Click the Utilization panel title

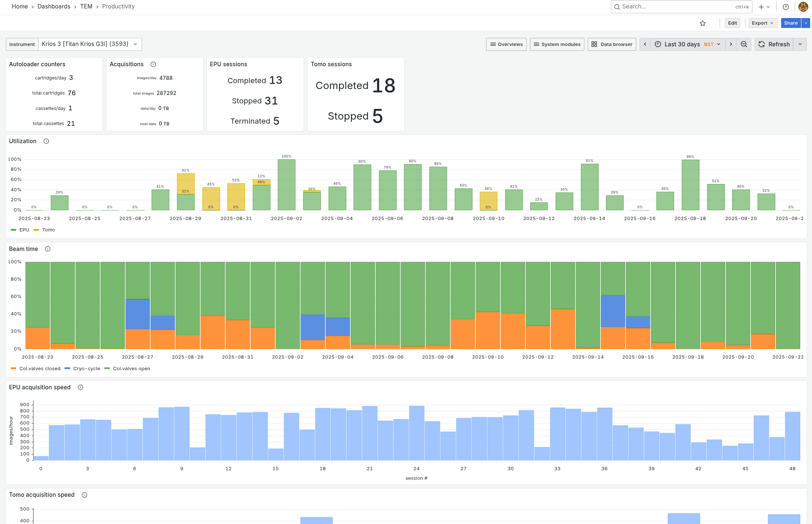pos(23,141)
